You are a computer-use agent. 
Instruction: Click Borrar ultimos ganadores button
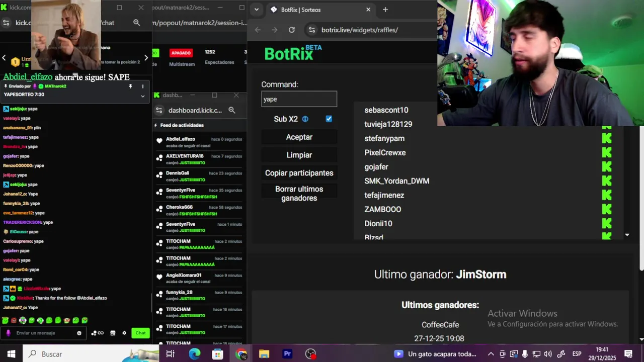(299, 194)
